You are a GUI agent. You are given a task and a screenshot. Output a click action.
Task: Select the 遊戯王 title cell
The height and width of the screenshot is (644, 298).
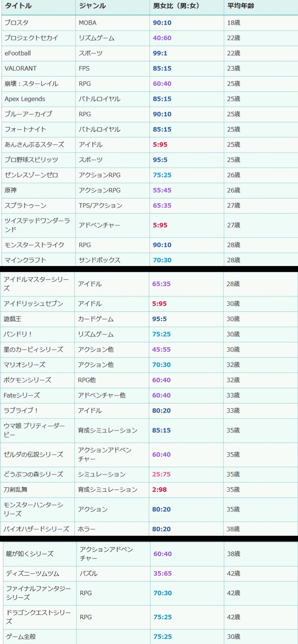[38, 319]
